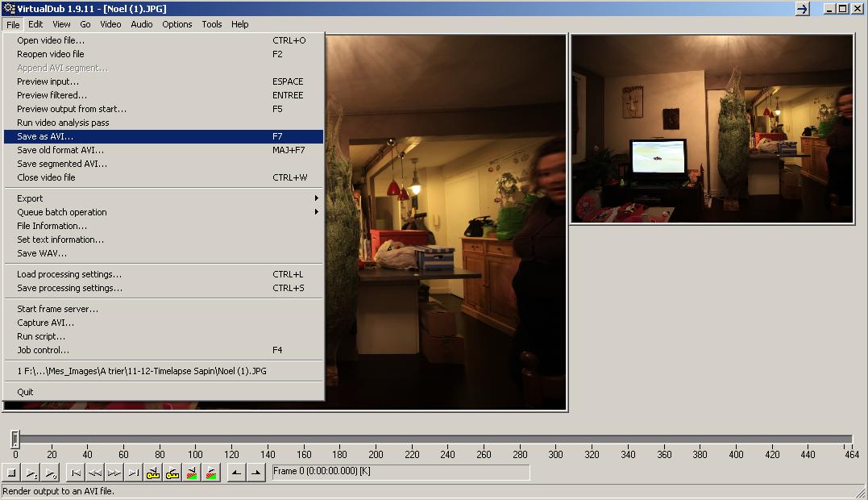Select Save old format AVI

[164, 150]
